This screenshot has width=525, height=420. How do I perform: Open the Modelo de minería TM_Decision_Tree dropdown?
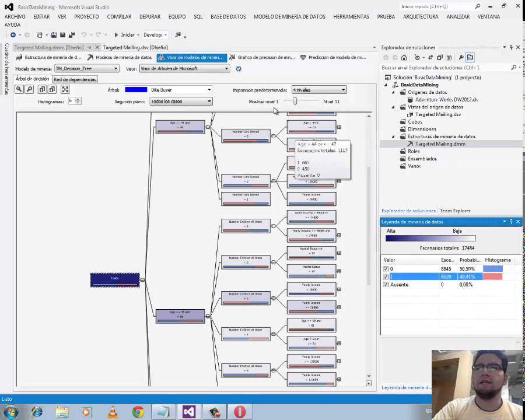coord(116,69)
